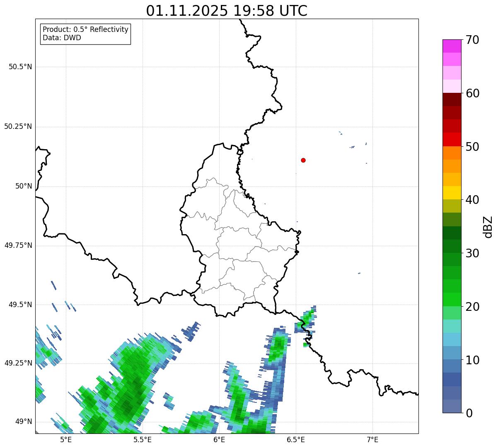The width and height of the screenshot is (498, 448).
Task: Click the 5.5°E longitude label
Action: 143,440
